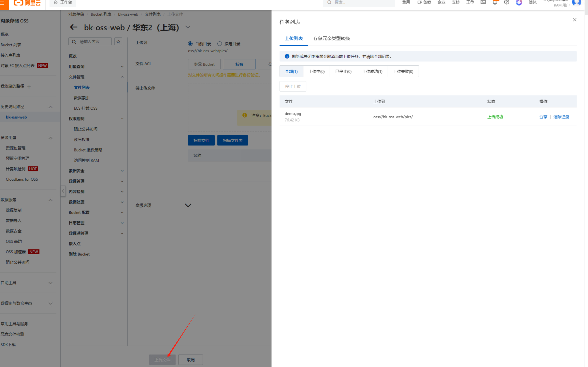Click plus icon next to 我收藏的路径

coord(29,87)
